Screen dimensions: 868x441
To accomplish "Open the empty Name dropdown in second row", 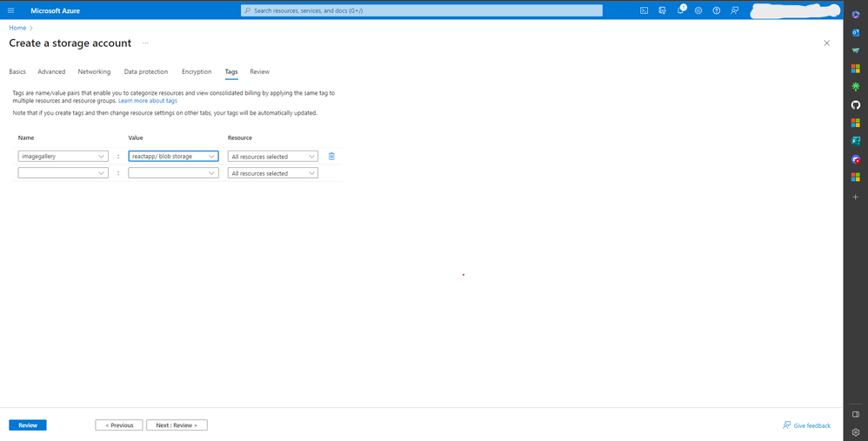I will click(x=63, y=172).
